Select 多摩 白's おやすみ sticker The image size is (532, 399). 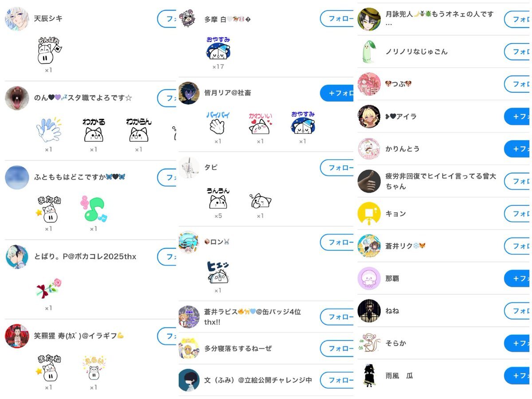[x=218, y=48]
